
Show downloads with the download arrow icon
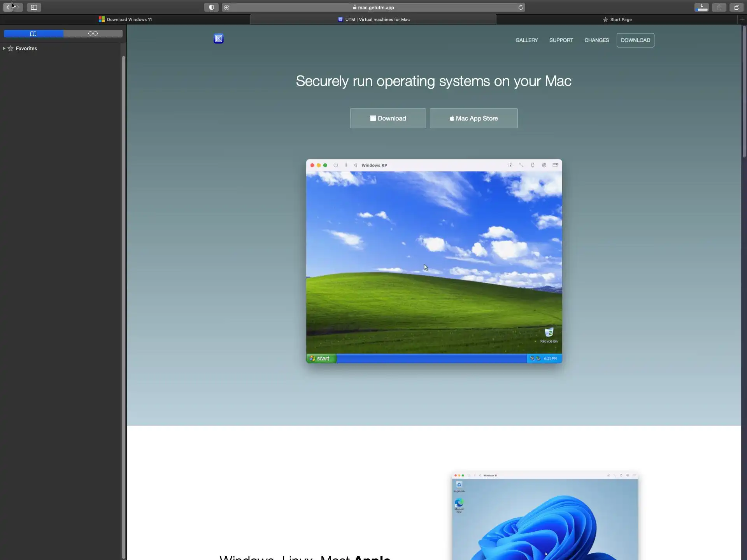coord(701,7)
